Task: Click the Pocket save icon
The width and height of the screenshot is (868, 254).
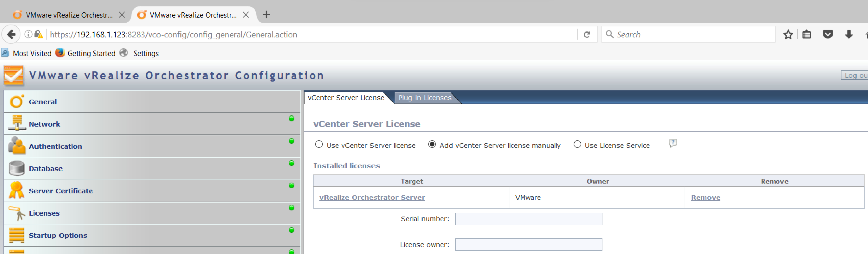Action: pos(828,35)
